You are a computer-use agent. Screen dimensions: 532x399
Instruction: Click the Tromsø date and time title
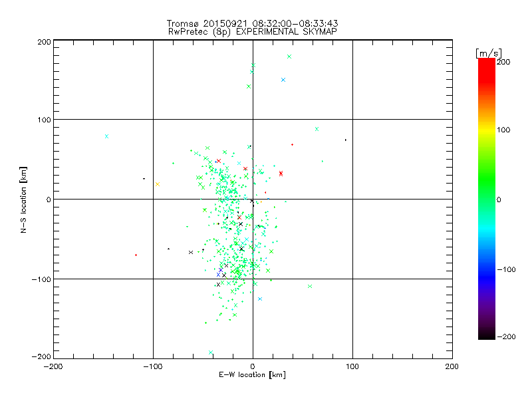(252, 23)
